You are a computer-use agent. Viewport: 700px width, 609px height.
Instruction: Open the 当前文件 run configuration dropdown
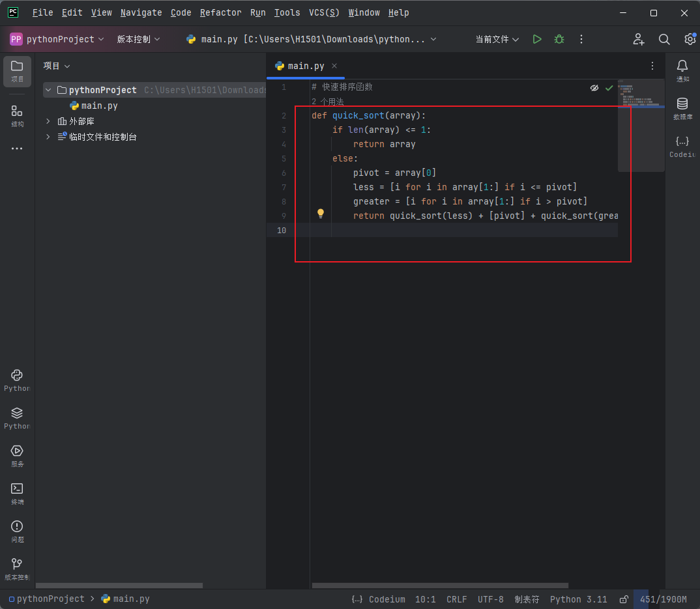pyautogui.click(x=497, y=39)
